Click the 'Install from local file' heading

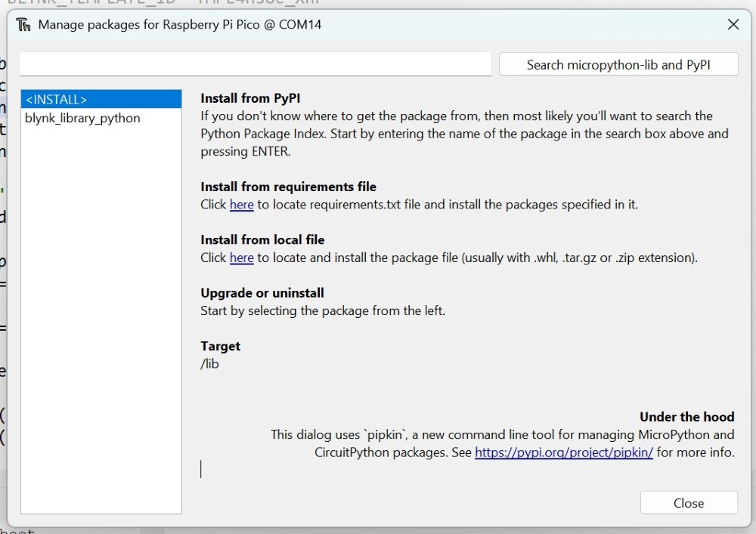262,239
